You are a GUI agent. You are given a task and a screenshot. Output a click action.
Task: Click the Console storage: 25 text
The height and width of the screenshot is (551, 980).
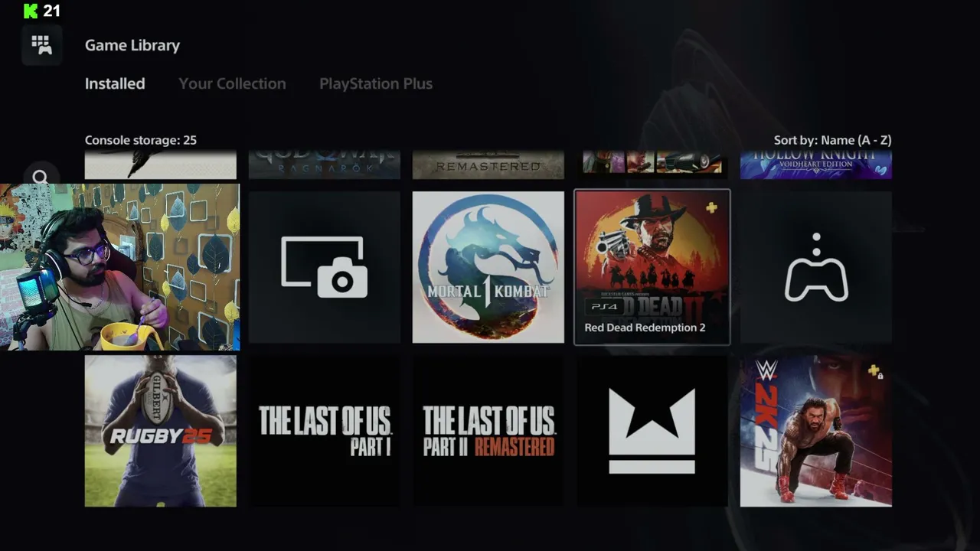pyautogui.click(x=141, y=140)
